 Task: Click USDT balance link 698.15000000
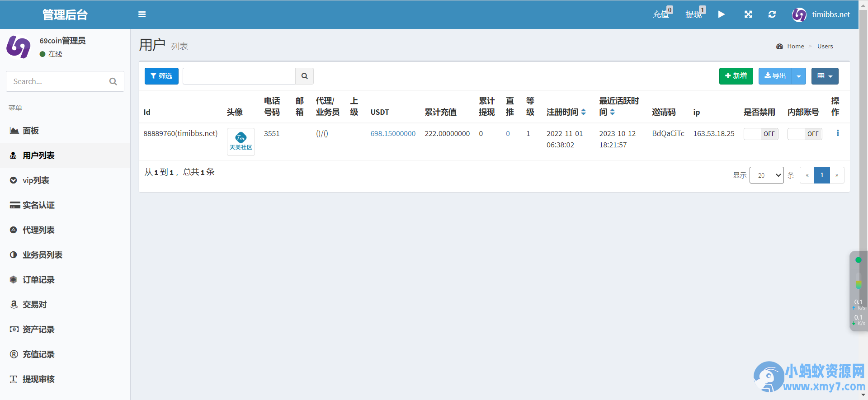393,134
